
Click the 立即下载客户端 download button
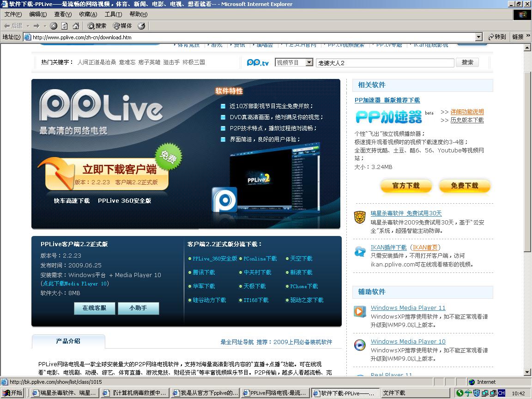point(107,174)
